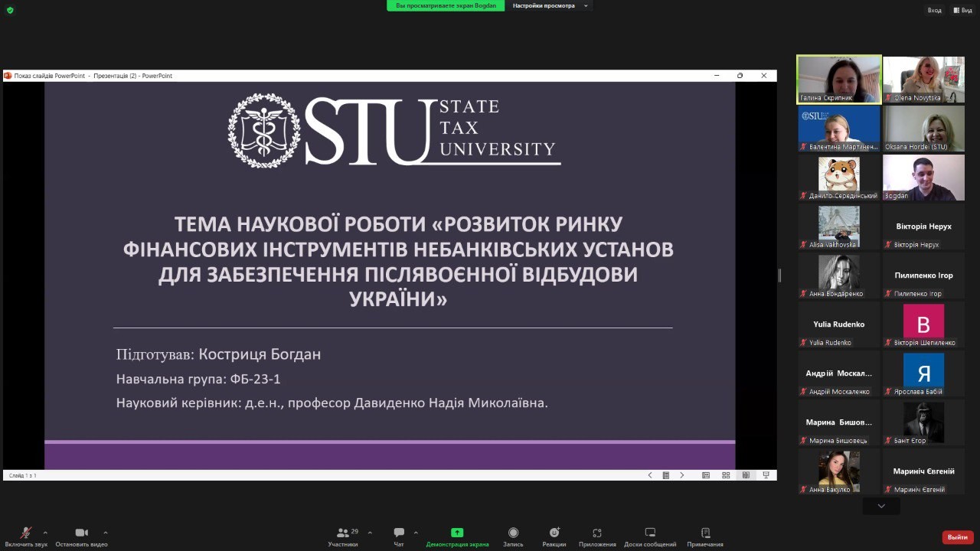Minimize the PowerPoint slideshow window
Screen dimensions: 980x551
(x=717, y=76)
